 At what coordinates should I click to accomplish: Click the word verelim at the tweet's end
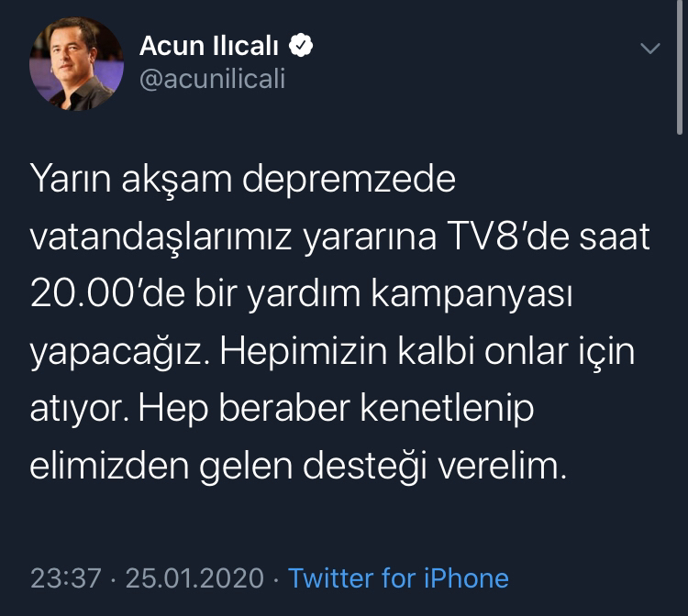point(500,466)
